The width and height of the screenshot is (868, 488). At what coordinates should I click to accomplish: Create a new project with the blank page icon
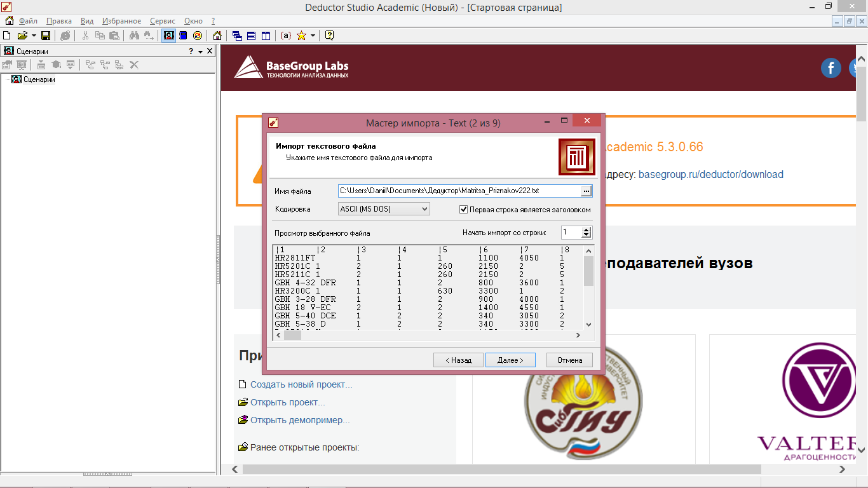7,36
